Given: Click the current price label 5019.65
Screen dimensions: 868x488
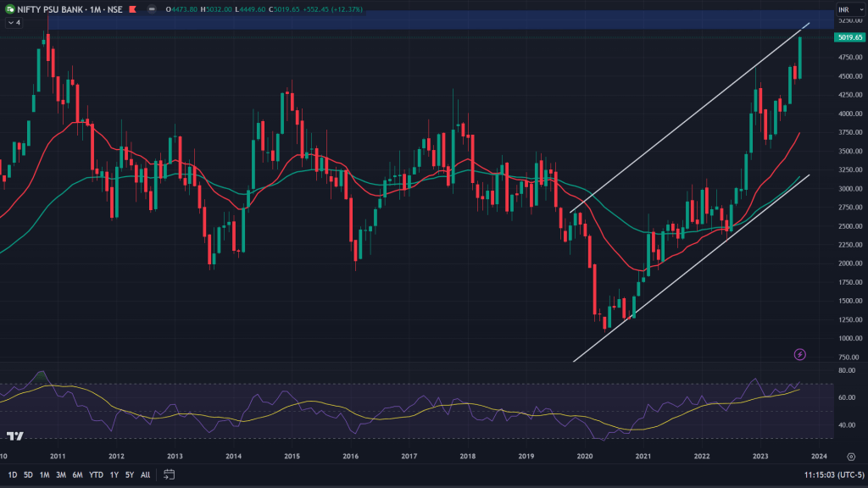Looking at the screenshot, I should click(849, 37).
